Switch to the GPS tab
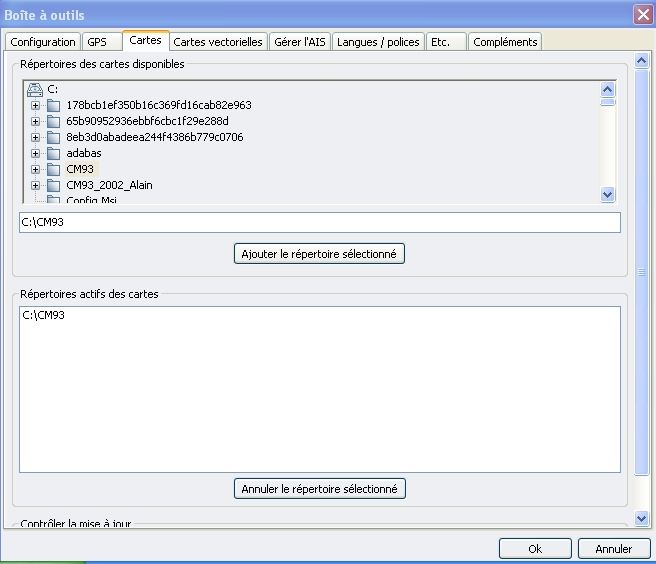The width and height of the screenshot is (656, 564). pos(97,42)
